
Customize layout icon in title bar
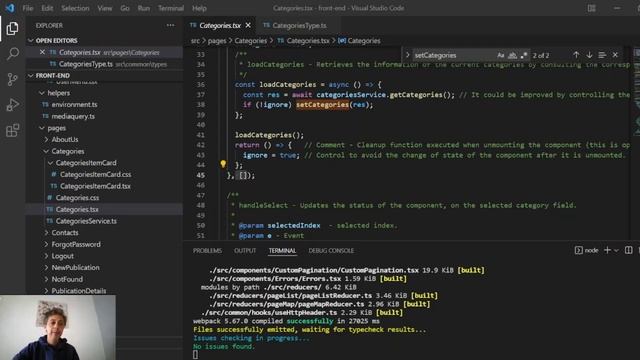click(x=591, y=8)
